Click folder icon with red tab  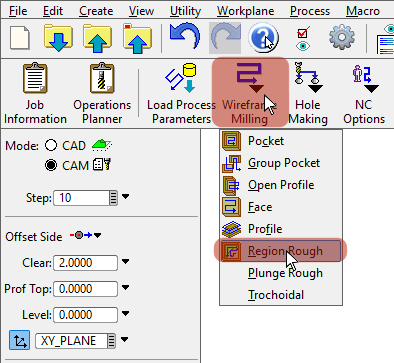(137, 38)
